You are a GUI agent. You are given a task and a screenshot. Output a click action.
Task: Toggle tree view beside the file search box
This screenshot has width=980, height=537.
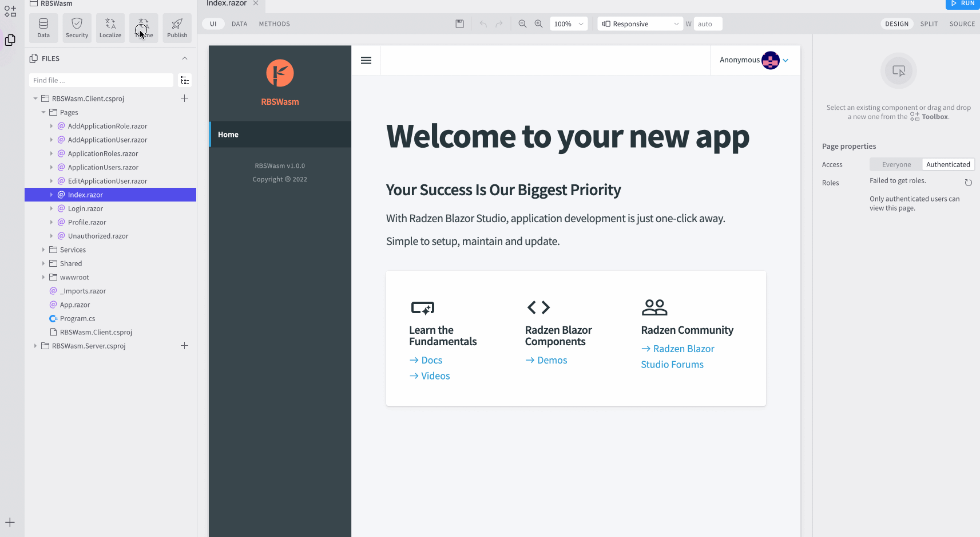pos(185,80)
